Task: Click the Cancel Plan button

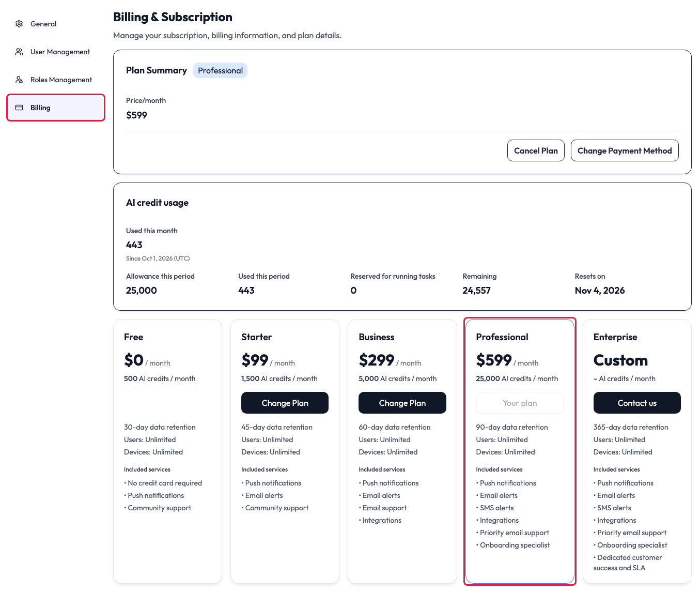Action: coord(536,150)
